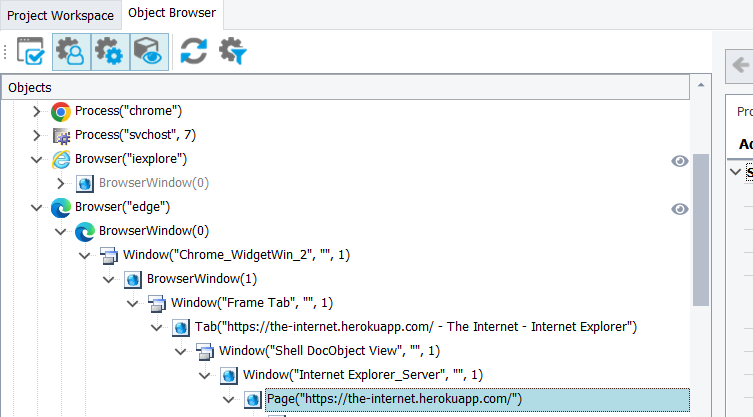The width and height of the screenshot is (753, 417).
Task: Select the Tab herokuapp Internet Explorer item
Action: pos(416,327)
